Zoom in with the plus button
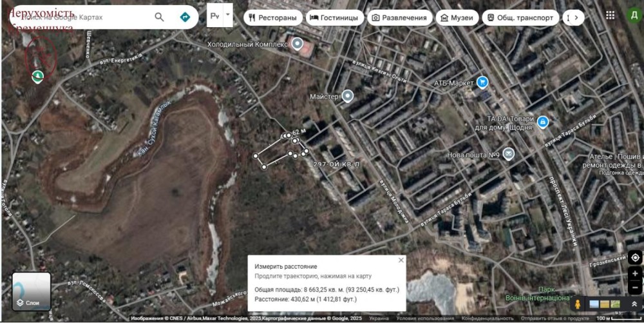The height and width of the screenshot is (323, 644). click(635, 274)
